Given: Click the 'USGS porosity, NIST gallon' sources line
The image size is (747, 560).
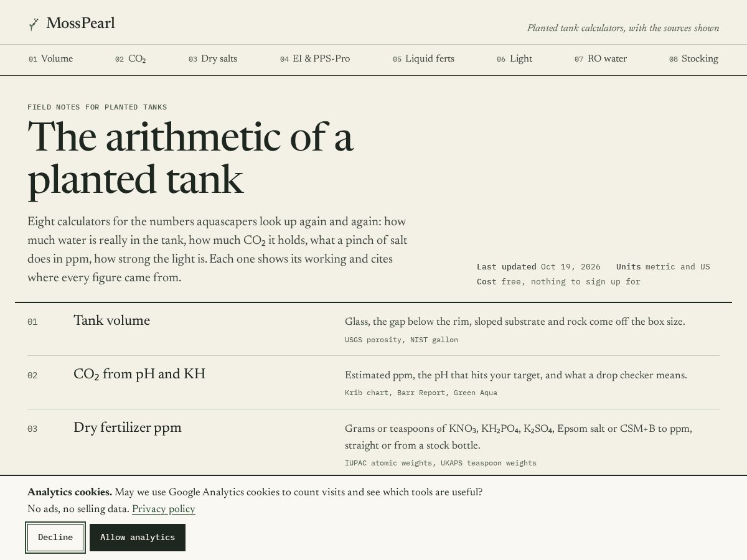Looking at the screenshot, I should [x=402, y=340].
